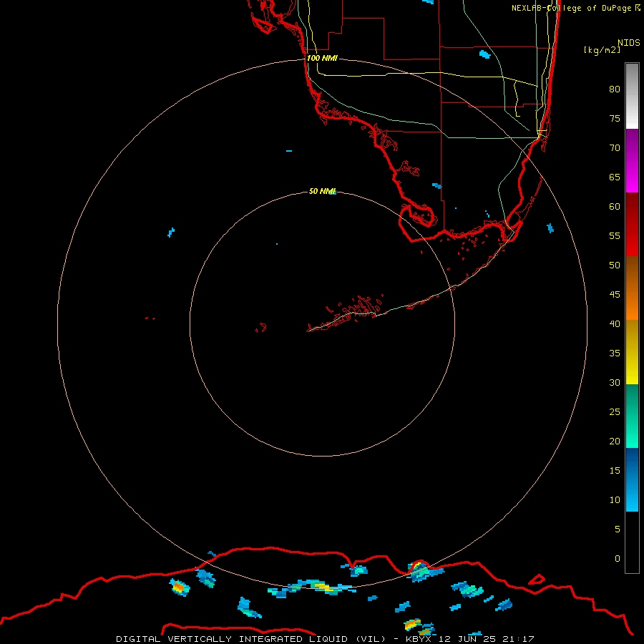This screenshot has height=644, width=644.
Task: Click the 25 value on color scale
Action: pos(615,411)
